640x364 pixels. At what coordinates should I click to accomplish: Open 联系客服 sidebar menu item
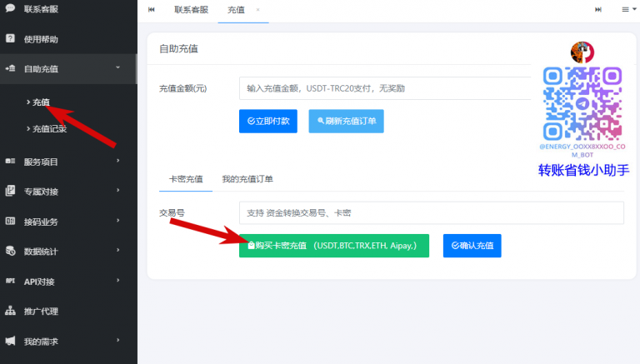click(x=68, y=9)
